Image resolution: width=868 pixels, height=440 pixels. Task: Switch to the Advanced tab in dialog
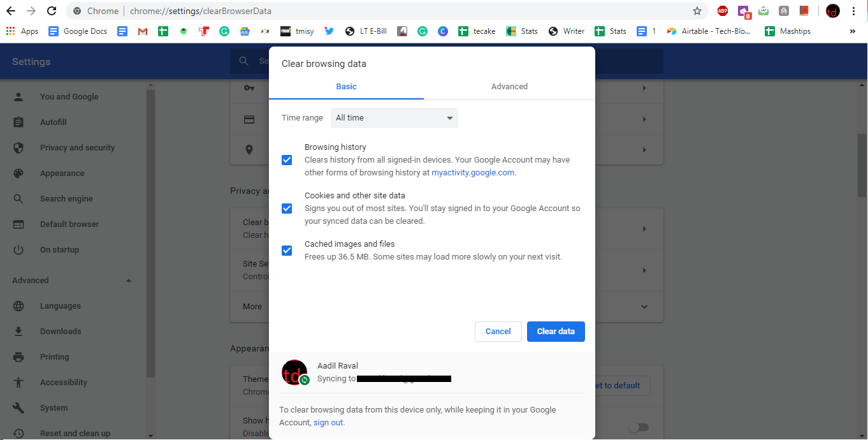[509, 87]
